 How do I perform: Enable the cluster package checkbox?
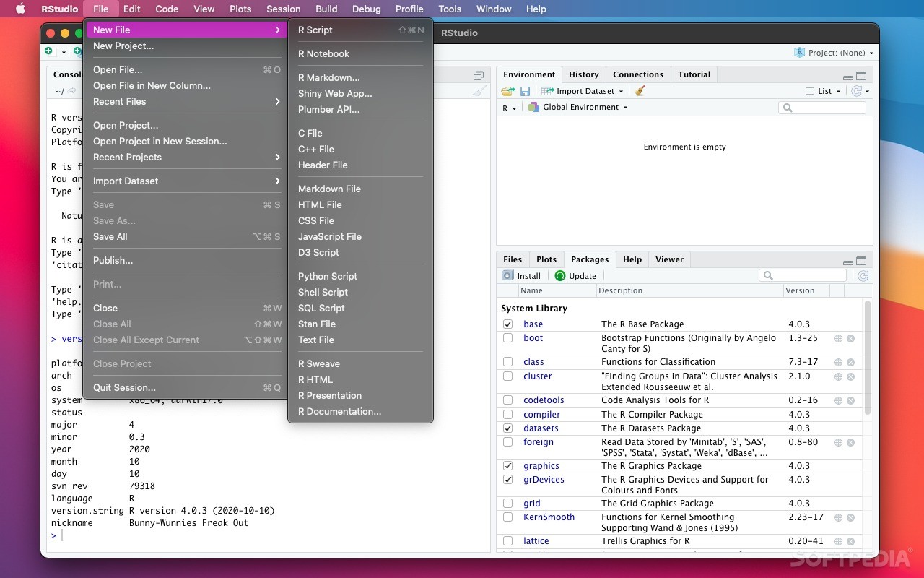tap(508, 376)
